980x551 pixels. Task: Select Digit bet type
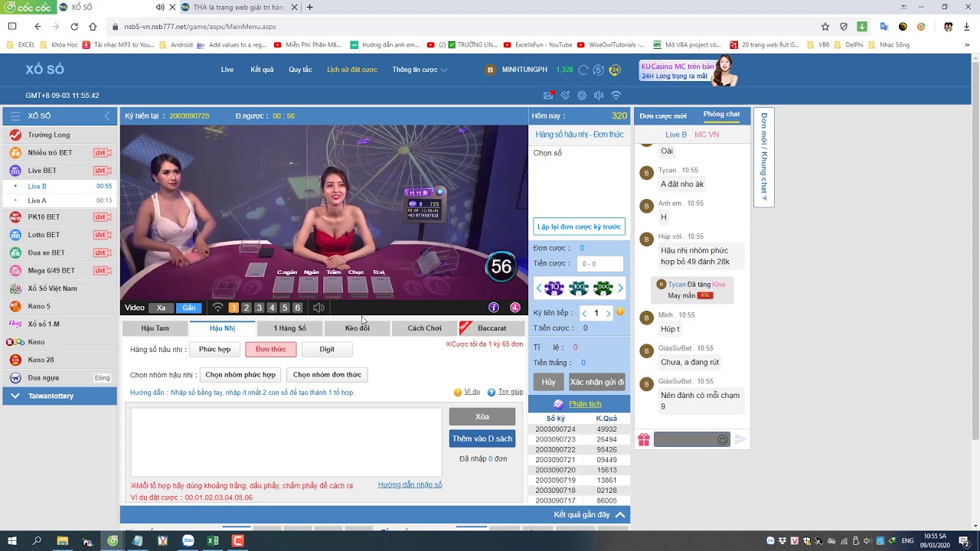click(327, 349)
